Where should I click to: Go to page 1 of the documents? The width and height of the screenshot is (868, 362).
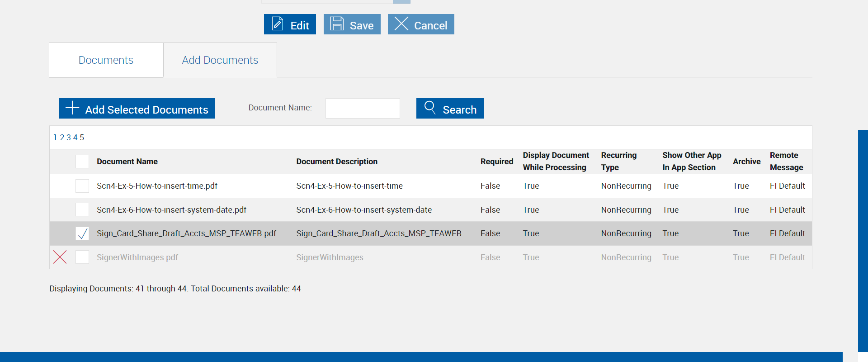click(55, 138)
